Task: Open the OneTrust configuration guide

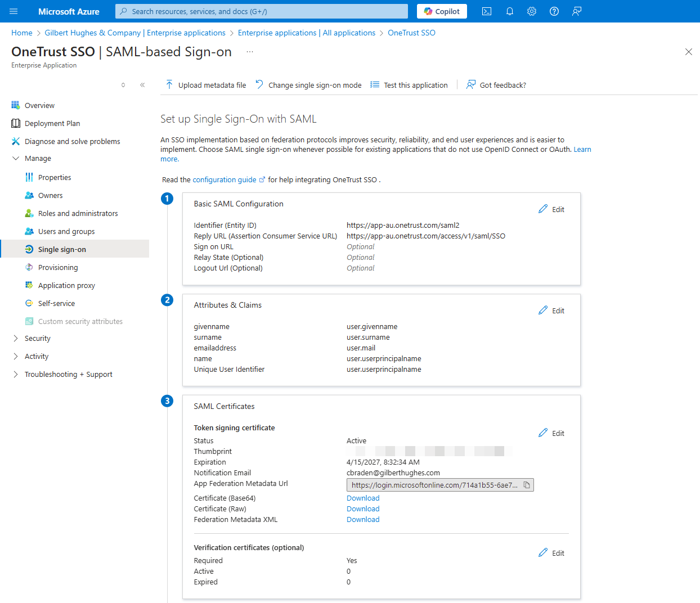Action: coord(225,179)
